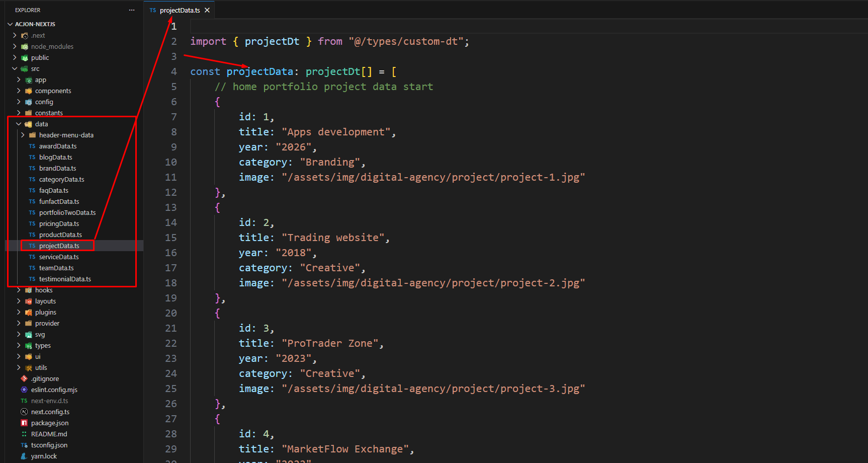Viewport: 868px width, 463px height.
Task: Expand the header-menu-data folder
Action: click(x=23, y=135)
